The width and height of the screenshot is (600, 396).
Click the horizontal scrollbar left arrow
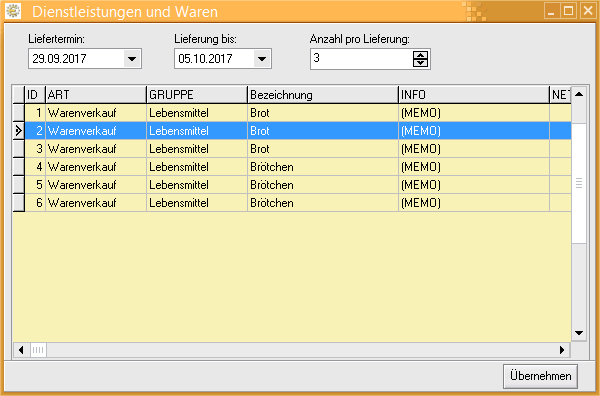coord(21,350)
